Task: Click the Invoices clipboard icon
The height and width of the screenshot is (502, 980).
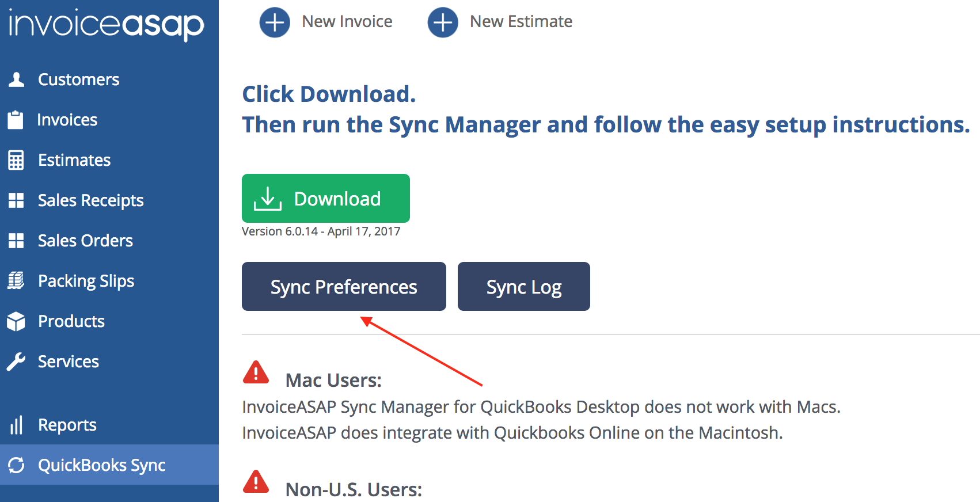Action: (x=16, y=120)
